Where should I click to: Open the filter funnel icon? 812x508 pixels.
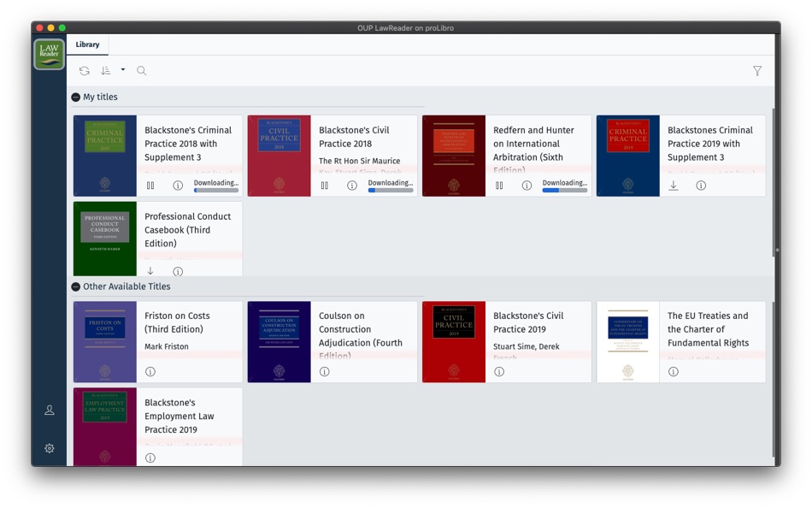coord(757,71)
